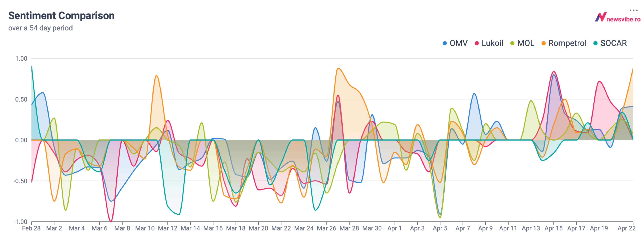This screenshot has width=644, height=248.
Task: Click the SOCAR dip near Mar 25
Action: (315, 210)
